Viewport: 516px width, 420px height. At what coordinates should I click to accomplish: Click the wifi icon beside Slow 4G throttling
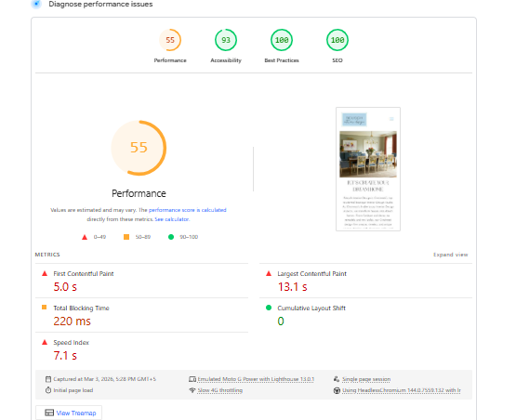click(192, 390)
